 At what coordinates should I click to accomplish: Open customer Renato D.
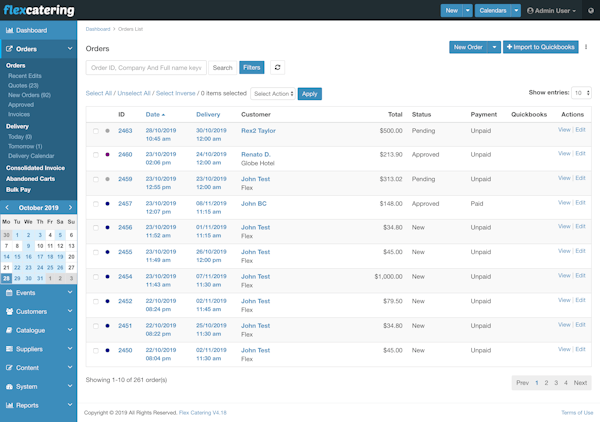tap(256, 154)
